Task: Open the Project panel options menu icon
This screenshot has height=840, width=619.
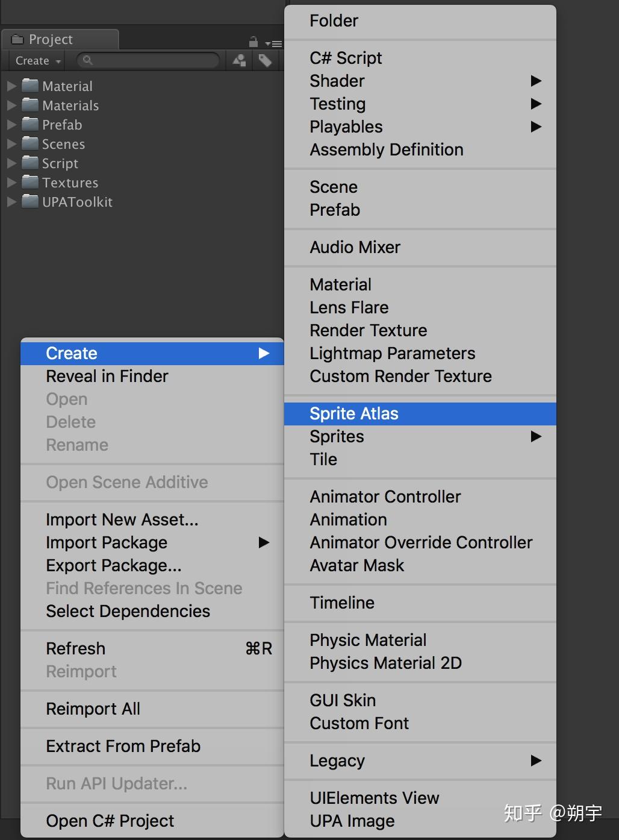Action: (273, 43)
